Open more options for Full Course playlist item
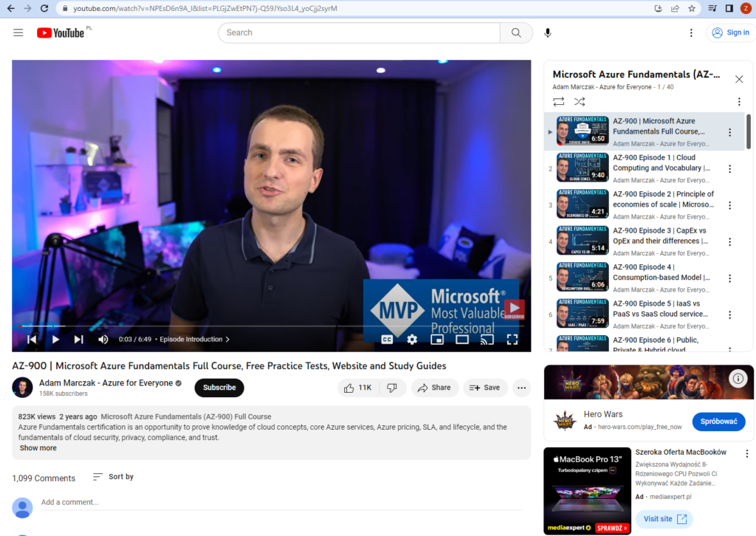The height and width of the screenshot is (536, 756). [729, 132]
